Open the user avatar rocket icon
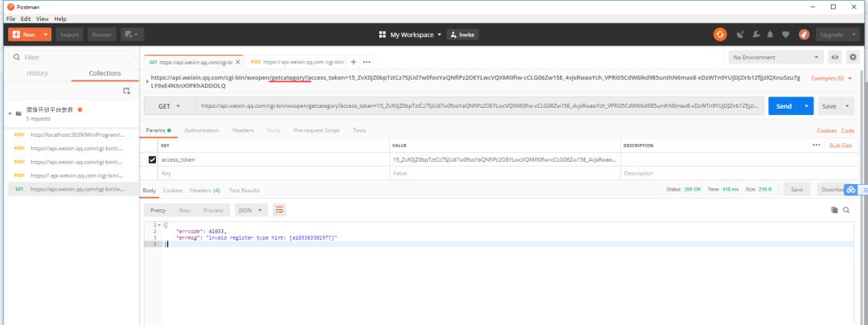The width and height of the screenshot is (868, 325). pyautogui.click(x=804, y=35)
